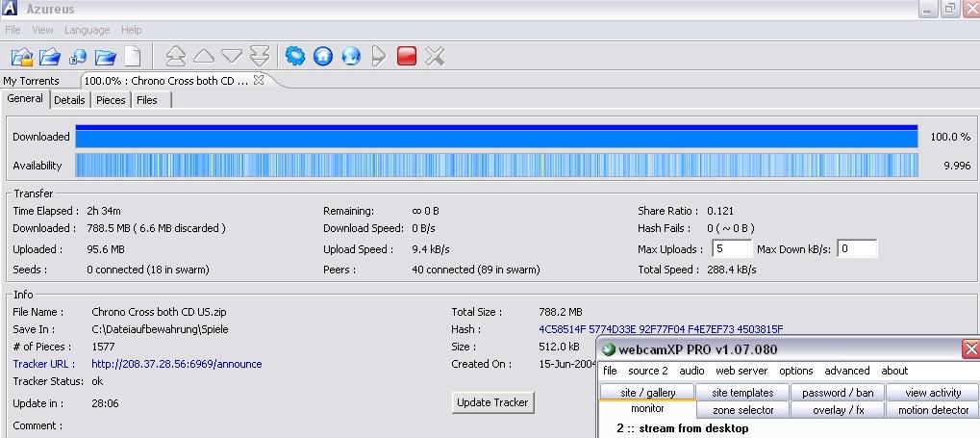The height and width of the screenshot is (438, 980).
Task: Switch to the Pieces tab
Action: 111,100
